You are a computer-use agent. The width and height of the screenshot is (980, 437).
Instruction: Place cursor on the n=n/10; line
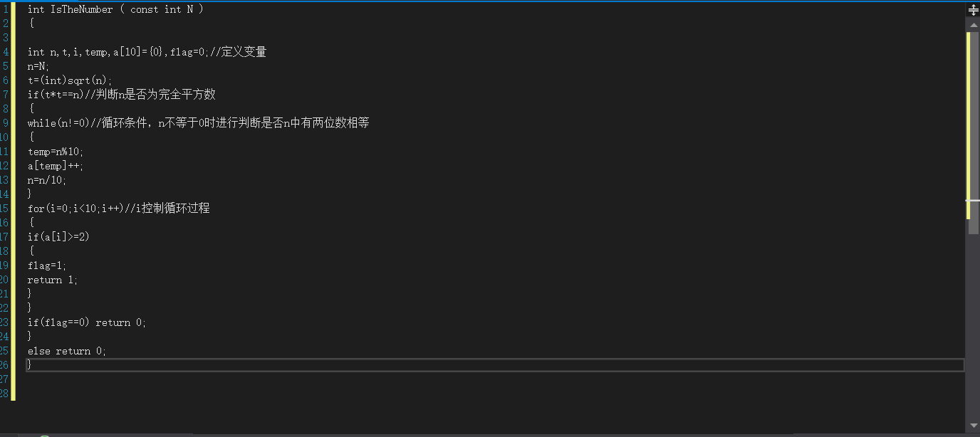tap(47, 180)
